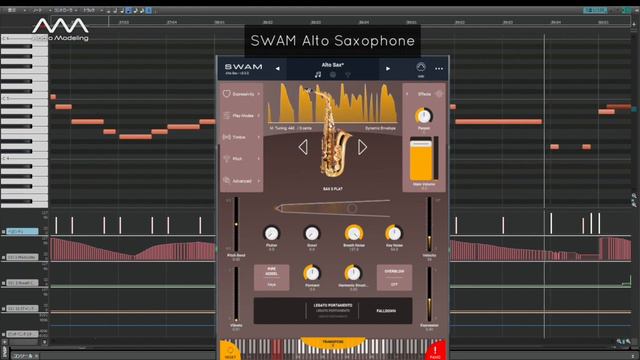Viewport: 640px width, 360px height.
Task: Load the previous preset with the left arrow beside Alto Sax
Action: [x=278, y=69]
